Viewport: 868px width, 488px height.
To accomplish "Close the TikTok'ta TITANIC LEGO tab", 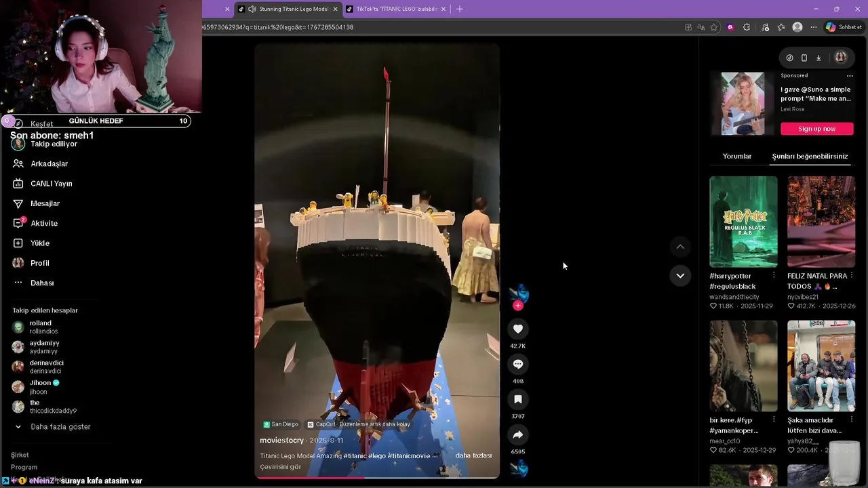I will point(443,9).
